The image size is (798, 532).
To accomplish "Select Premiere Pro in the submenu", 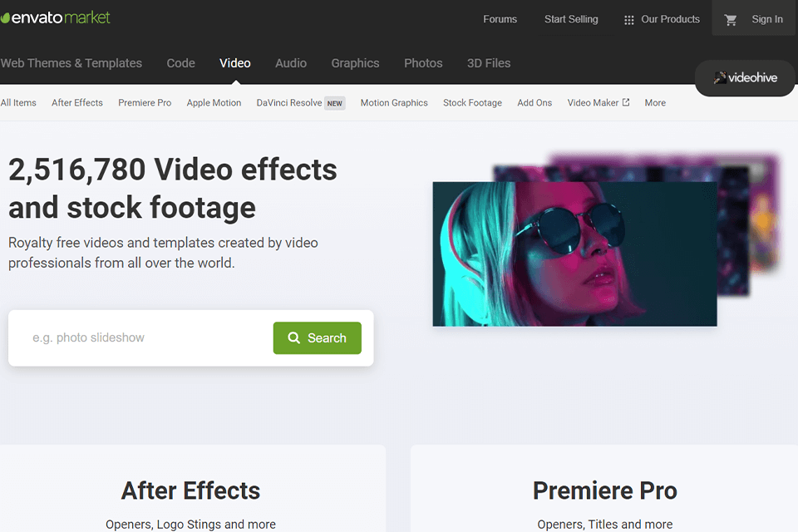I will pyautogui.click(x=145, y=103).
